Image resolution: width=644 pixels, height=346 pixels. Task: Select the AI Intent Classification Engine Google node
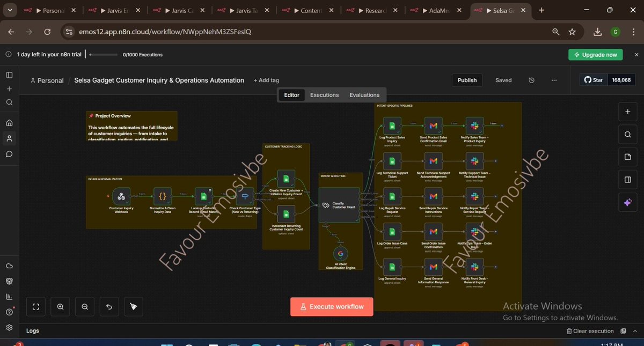(x=340, y=254)
